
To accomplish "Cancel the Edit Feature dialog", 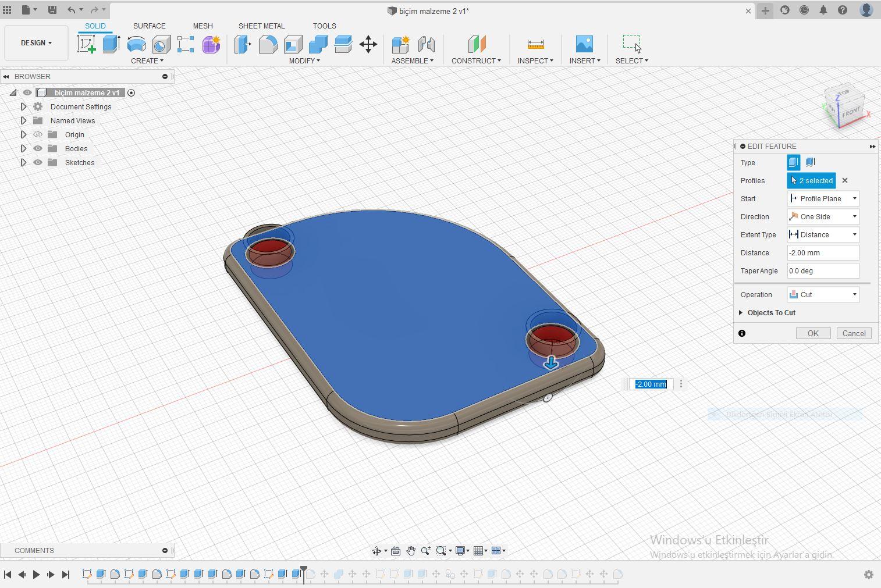I will 854,334.
